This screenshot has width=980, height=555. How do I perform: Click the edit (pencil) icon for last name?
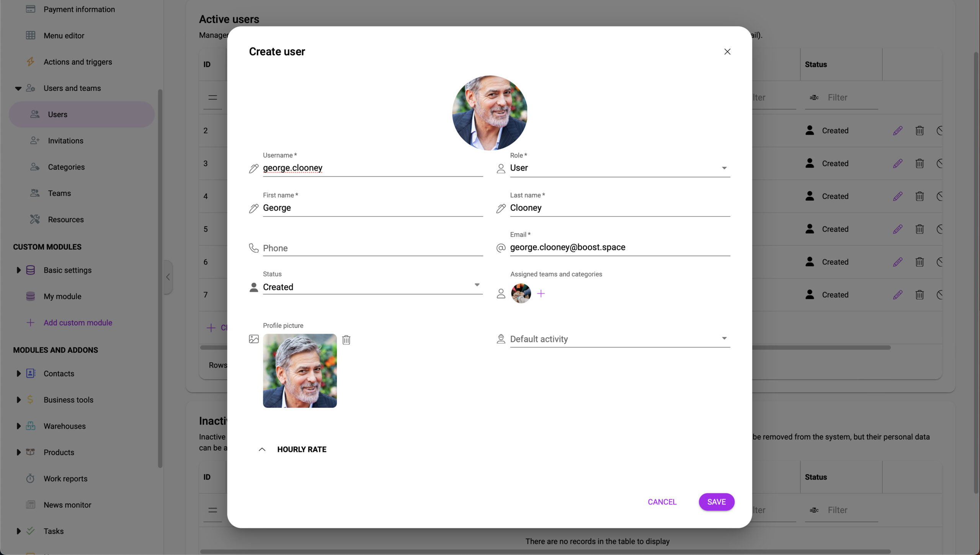pyautogui.click(x=501, y=208)
